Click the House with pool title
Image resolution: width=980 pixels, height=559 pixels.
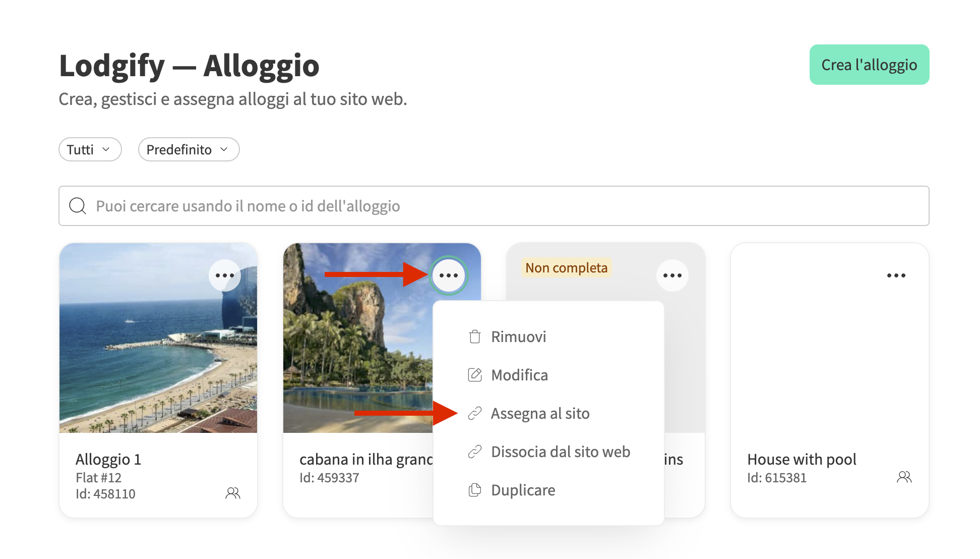pos(802,459)
